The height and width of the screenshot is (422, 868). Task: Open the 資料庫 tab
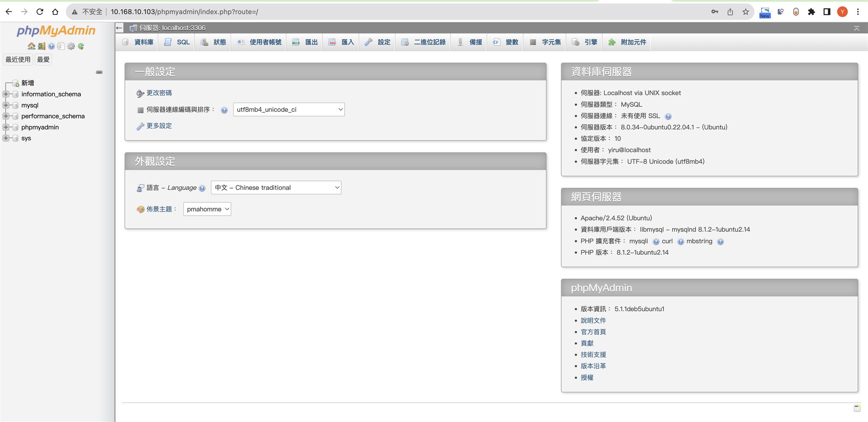(x=138, y=42)
